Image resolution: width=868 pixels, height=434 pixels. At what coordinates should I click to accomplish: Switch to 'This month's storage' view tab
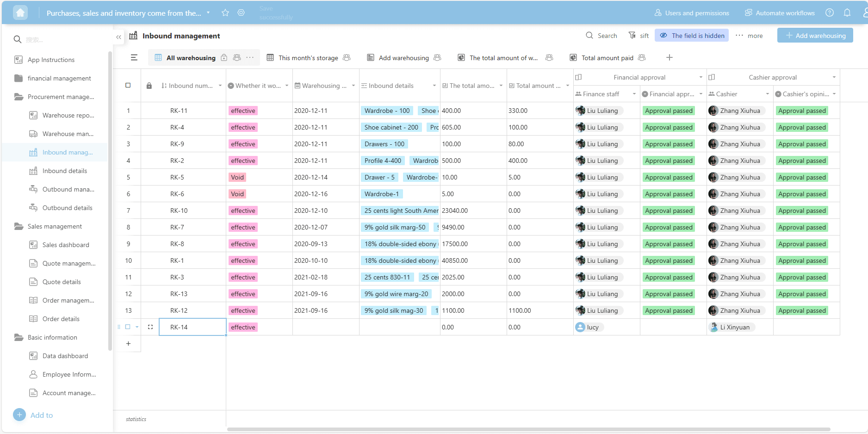[x=308, y=58]
